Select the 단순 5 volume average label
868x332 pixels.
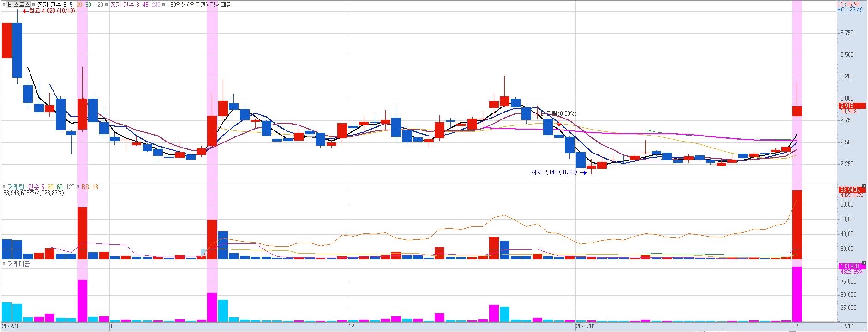point(36,187)
